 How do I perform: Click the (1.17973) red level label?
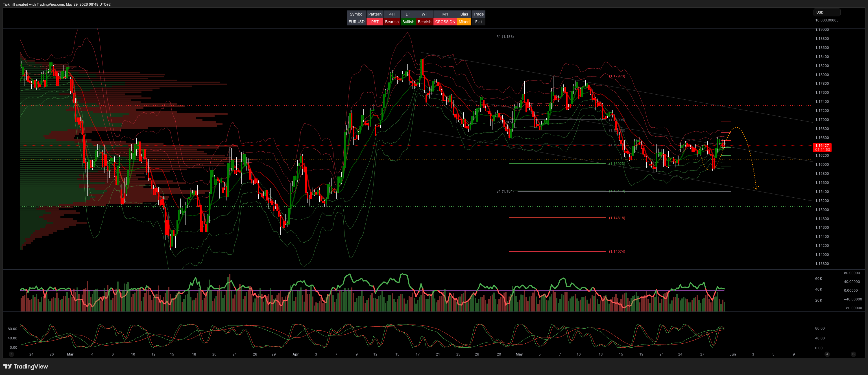617,76
